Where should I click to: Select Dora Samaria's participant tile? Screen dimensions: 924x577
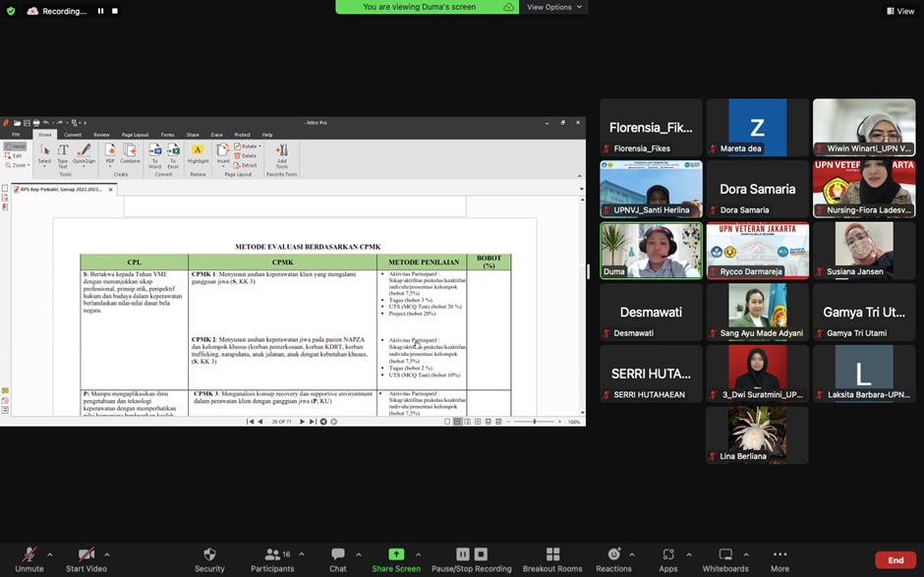click(x=757, y=189)
